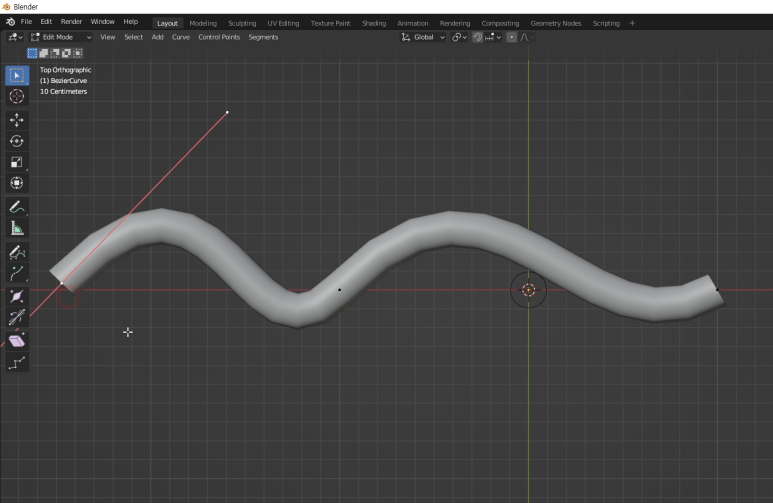This screenshot has height=503, width=773.
Task: Set selection mode to intersect
Action: coord(77,53)
